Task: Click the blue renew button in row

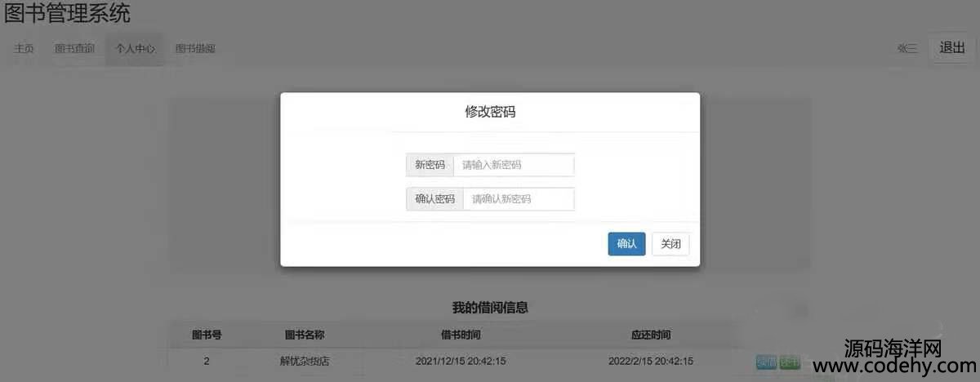Action: (x=766, y=362)
